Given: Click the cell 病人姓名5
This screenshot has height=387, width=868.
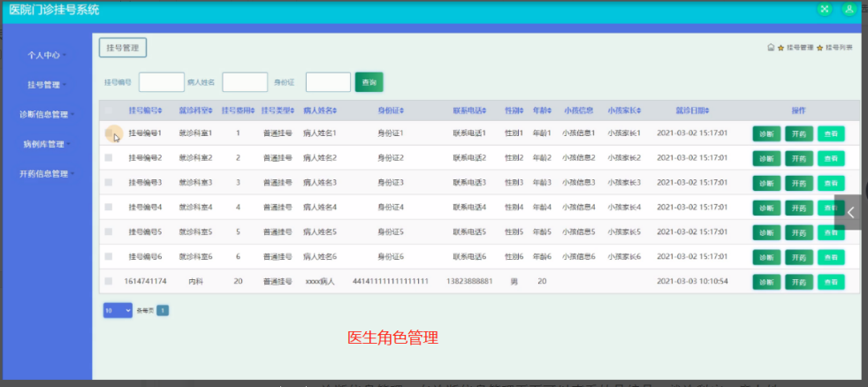Looking at the screenshot, I should tap(320, 232).
